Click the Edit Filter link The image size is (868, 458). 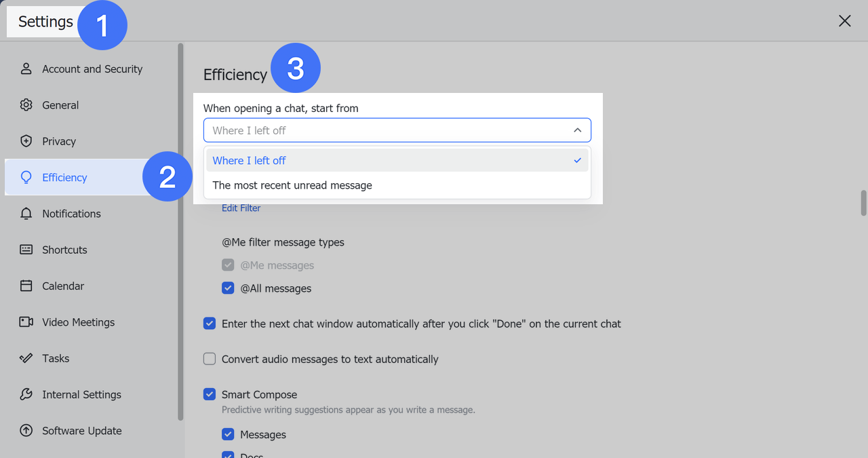click(241, 208)
